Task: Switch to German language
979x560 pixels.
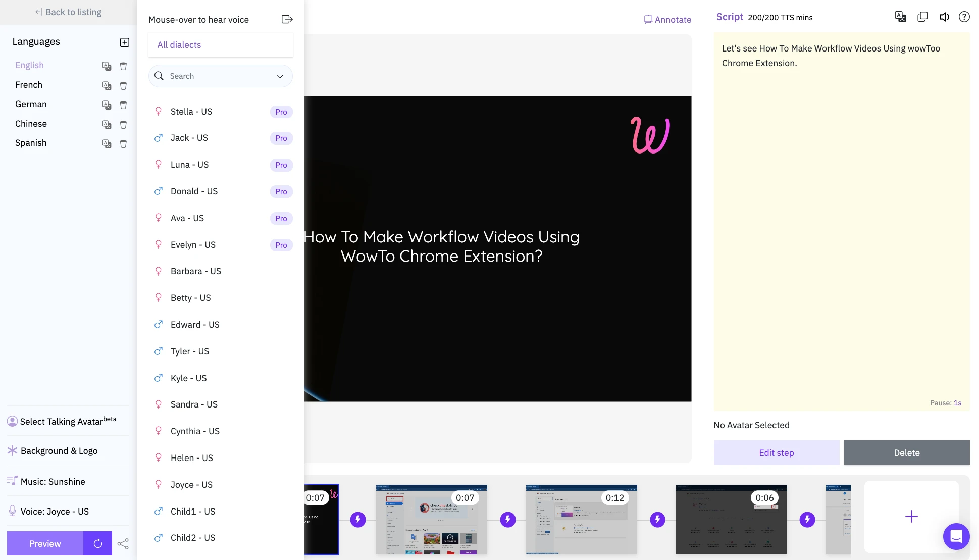Action: [x=31, y=104]
